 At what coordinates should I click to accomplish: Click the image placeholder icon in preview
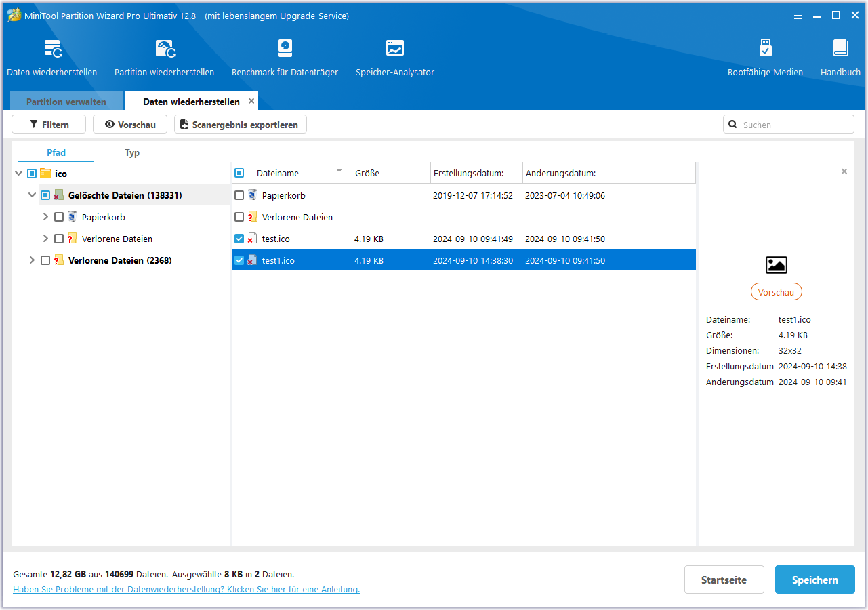click(776, 265)
